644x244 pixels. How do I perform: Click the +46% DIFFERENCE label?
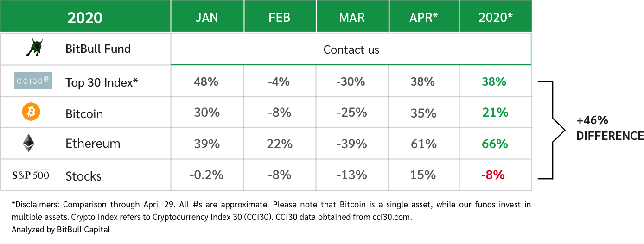click(x=609, y=128)
